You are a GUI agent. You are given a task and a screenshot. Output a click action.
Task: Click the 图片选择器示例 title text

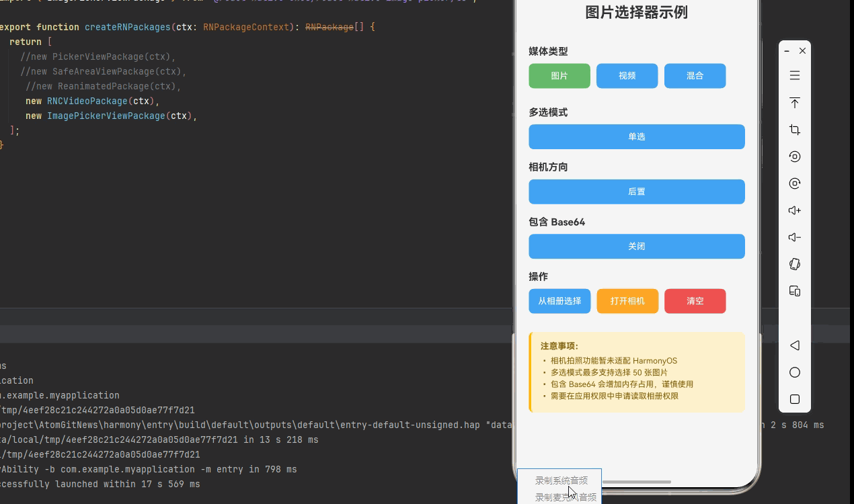point(637,13)
